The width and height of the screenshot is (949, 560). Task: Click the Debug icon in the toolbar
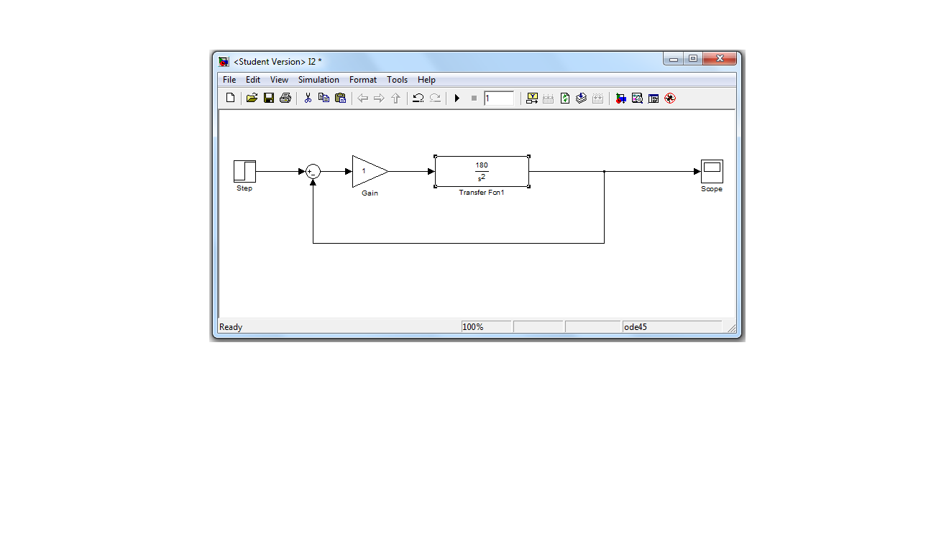click(x=670, y=98)
